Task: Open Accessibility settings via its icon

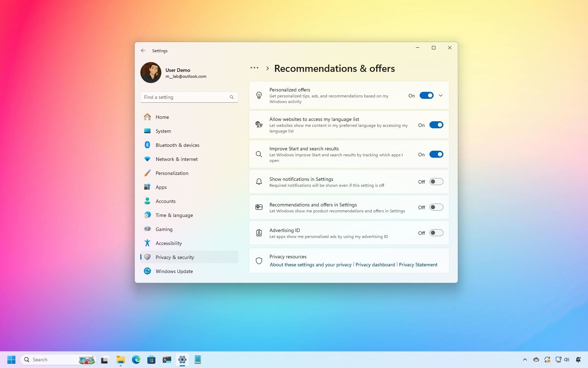Action: click(148, 243)
